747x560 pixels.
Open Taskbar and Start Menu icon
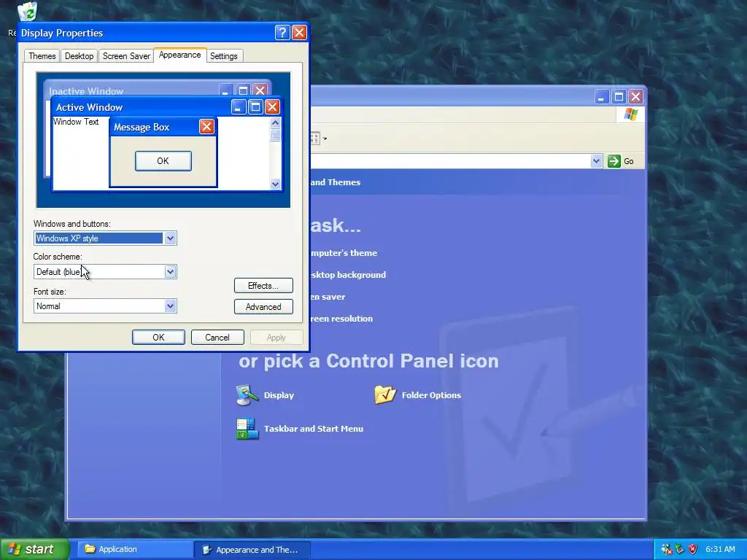tap(247, 429)
